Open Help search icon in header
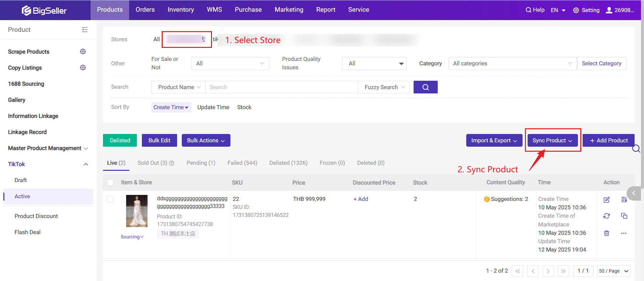The height and width of the screenshot is (281, 644). pos(528,10)
